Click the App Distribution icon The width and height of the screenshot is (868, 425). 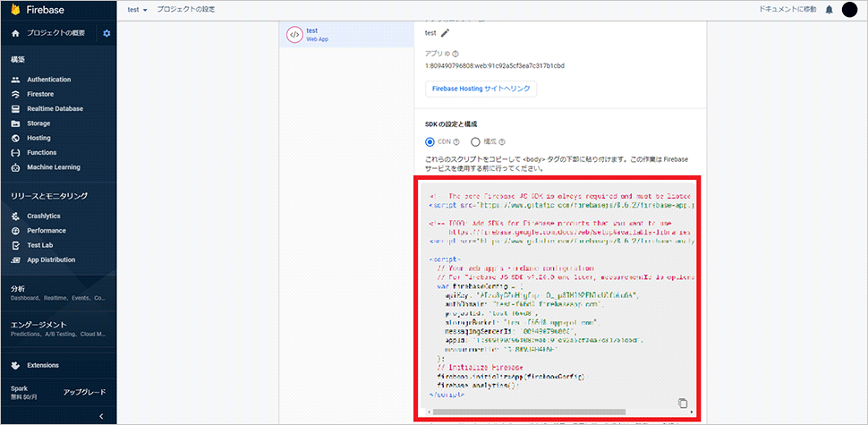(x=15, y=260)
